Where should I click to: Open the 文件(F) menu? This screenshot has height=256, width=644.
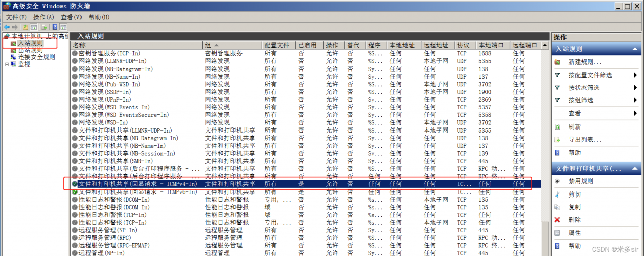(x=16, y=17)
